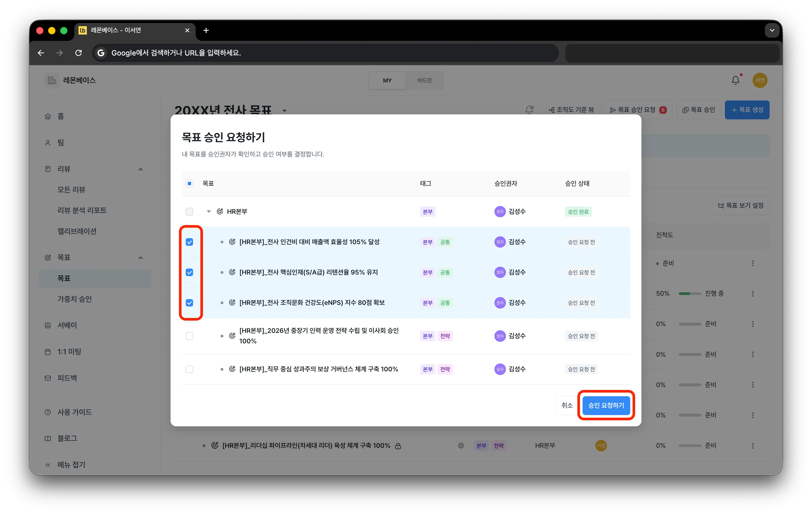
Task: Collapse the HR본부 goal tree row
Action: 209,211
